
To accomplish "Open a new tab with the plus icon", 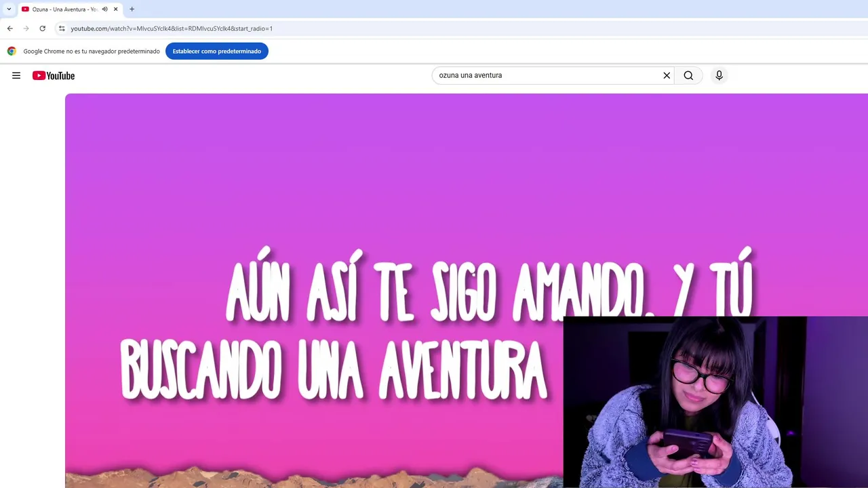I will coord(132,9).
